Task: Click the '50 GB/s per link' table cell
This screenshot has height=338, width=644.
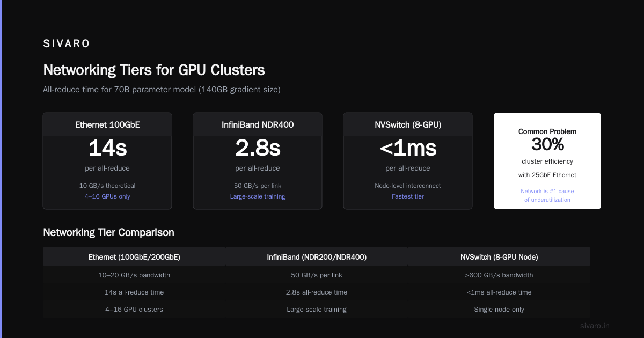Action: coord(317,275)
